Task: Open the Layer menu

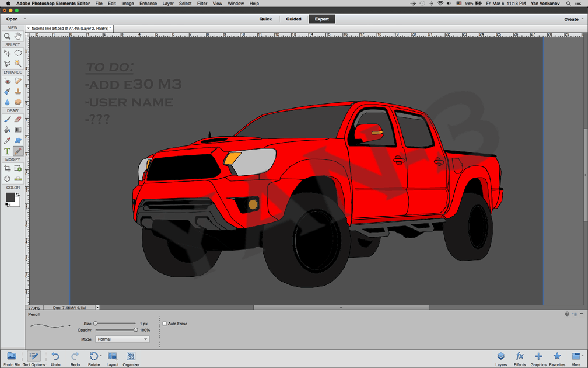Action: [168, 4]
